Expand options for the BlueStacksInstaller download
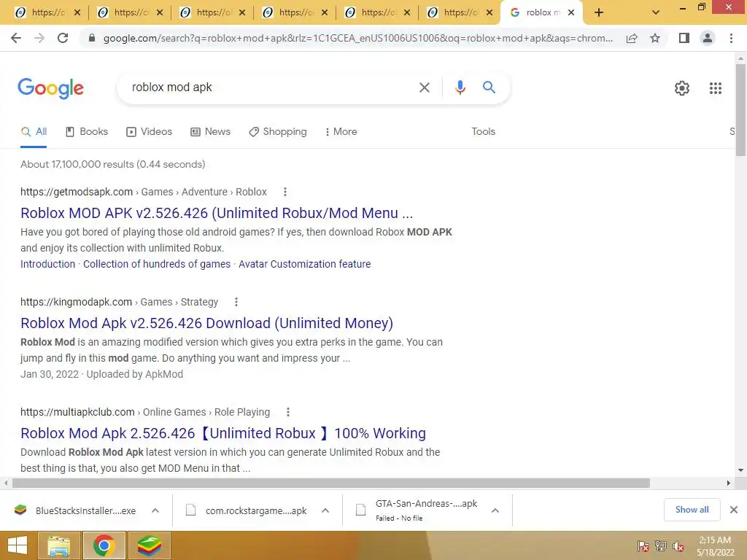 tap(155, 510)
